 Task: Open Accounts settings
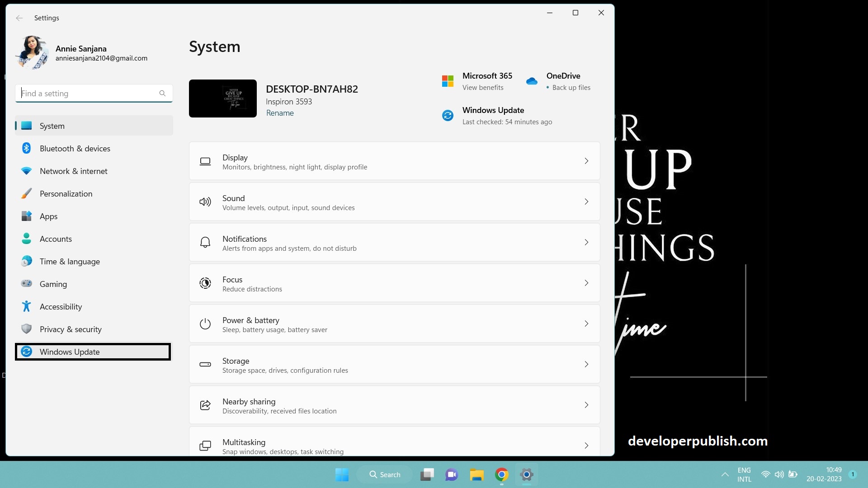point(56,239)
